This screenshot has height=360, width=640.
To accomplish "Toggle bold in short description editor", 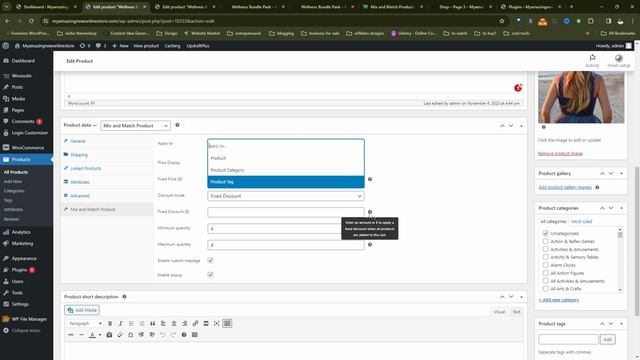I will click(x=110, y=323).
